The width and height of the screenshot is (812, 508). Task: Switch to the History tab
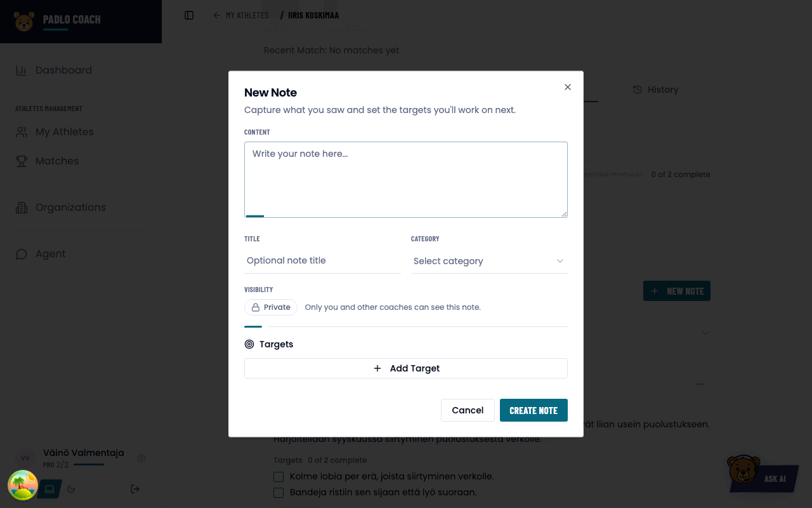(656, 90)
